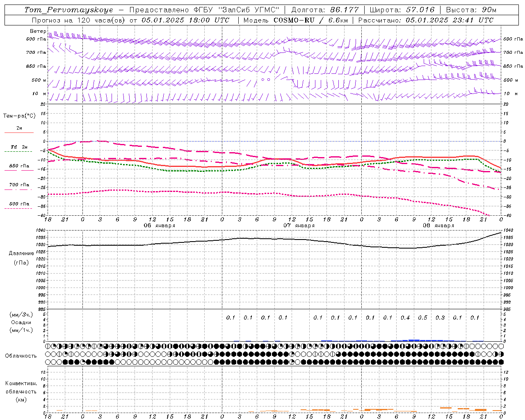
Task: Click the precipitation value 0.4
Action: click(405, 317)
